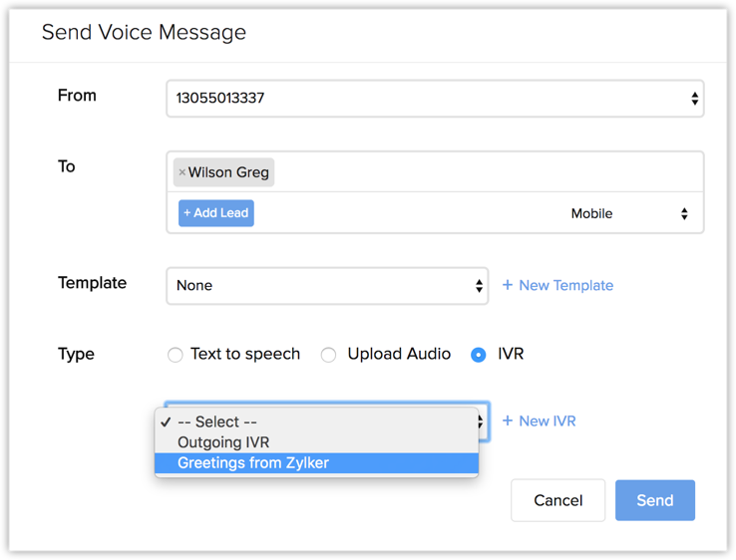Click the Mobile selector arrows
This screenshot has width=736, height=560.
pyautogui.click(x=684, y=214)
